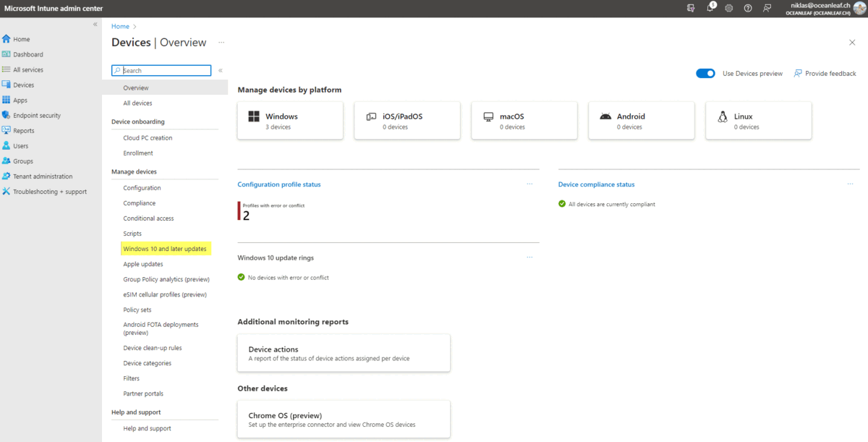The height and width of the screenshot is (442, 868).
Task: Open the Copilot/portal icon in the top bar
Action: 691,8
